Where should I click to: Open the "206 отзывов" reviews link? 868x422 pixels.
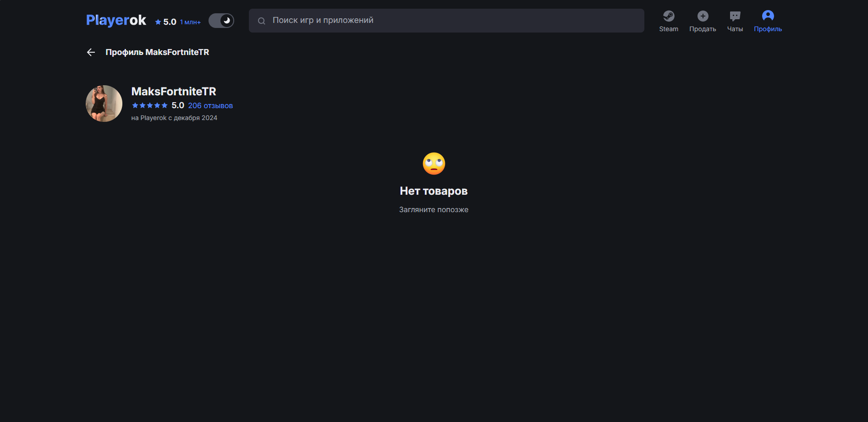(x=210, y=106)
